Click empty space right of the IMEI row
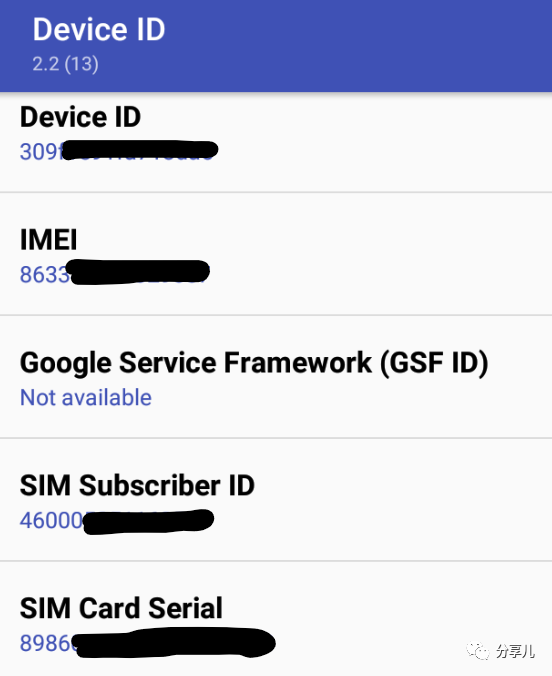The image size is (552, 676). coord(380,254)
